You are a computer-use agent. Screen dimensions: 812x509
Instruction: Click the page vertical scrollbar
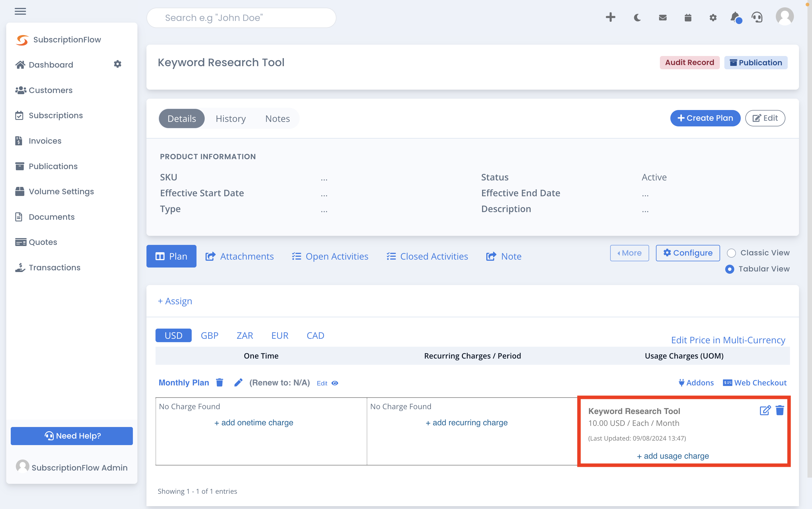tap(809, 239)
